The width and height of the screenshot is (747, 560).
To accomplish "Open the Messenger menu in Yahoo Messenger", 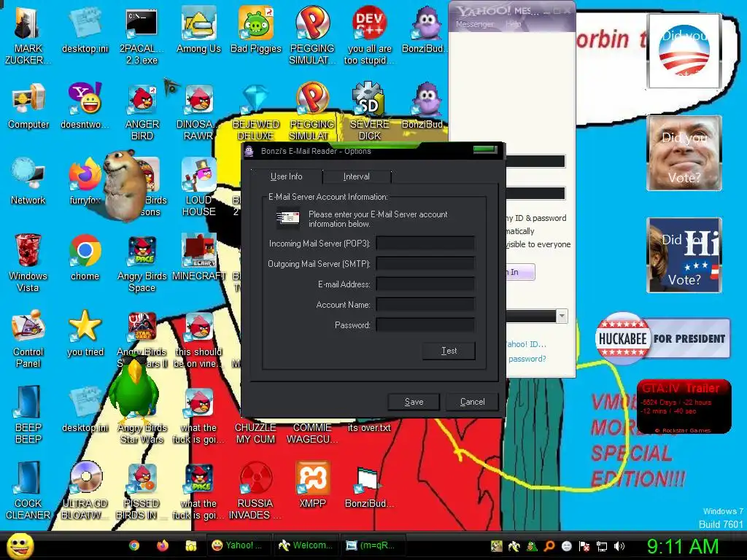I will (x=474, y=24).
